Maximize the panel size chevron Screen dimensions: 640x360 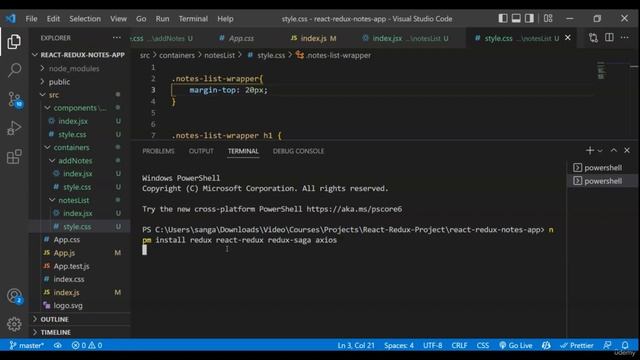613,150
